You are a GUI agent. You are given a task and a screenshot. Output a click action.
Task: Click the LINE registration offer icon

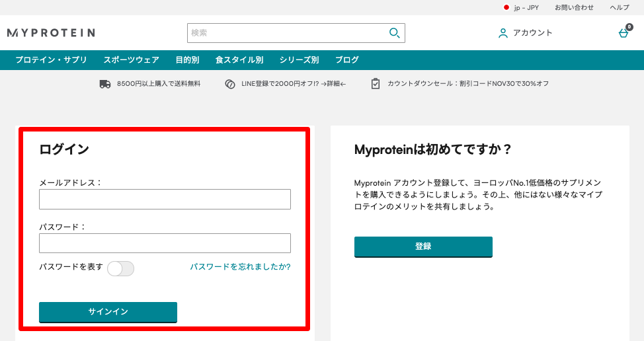230,84
